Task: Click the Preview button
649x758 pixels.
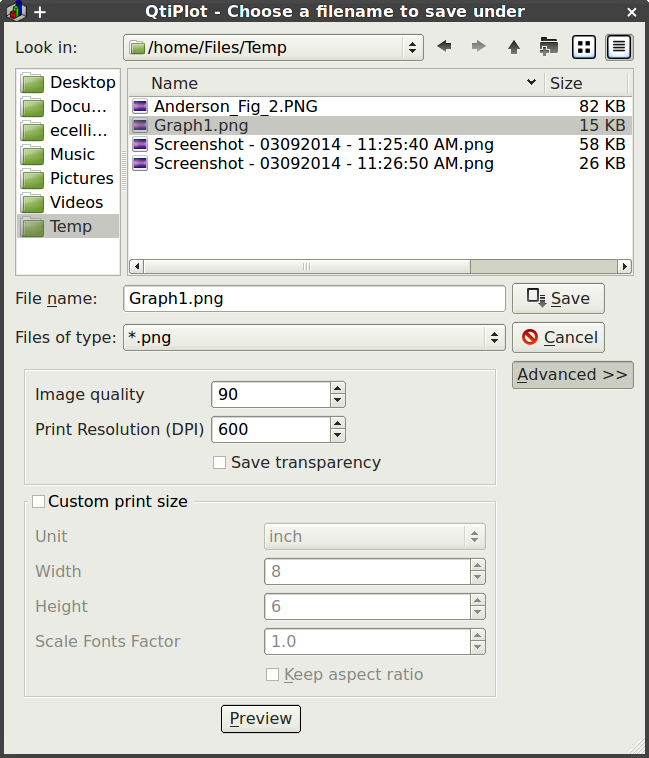Action: pos(261,719)
